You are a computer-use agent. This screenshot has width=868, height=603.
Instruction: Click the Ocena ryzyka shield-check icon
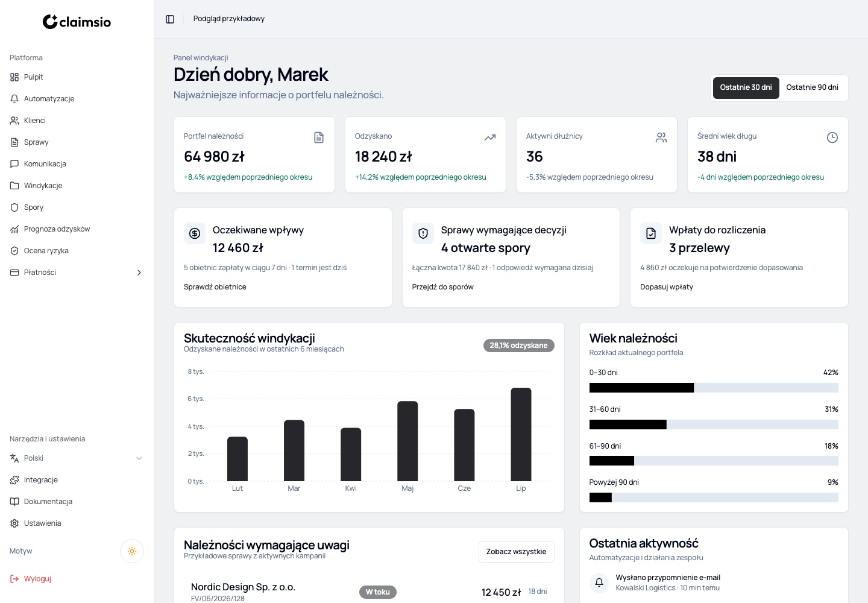point(14,251)
